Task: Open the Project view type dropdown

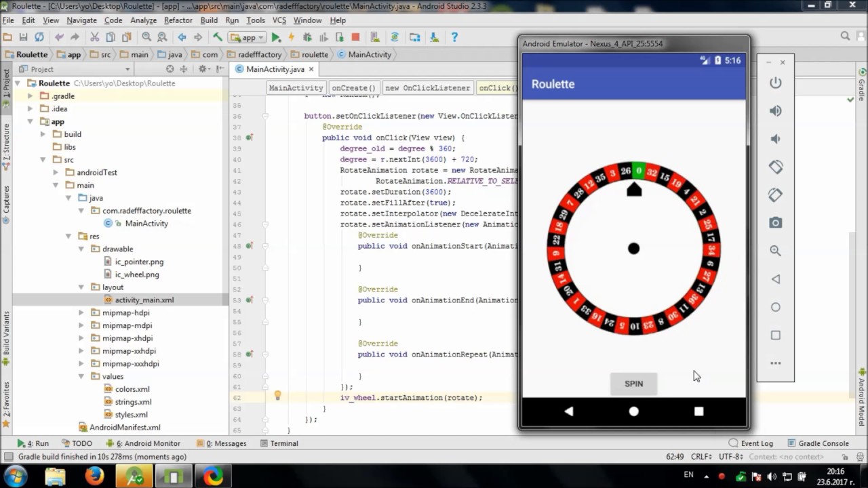Action: point(75,69)
